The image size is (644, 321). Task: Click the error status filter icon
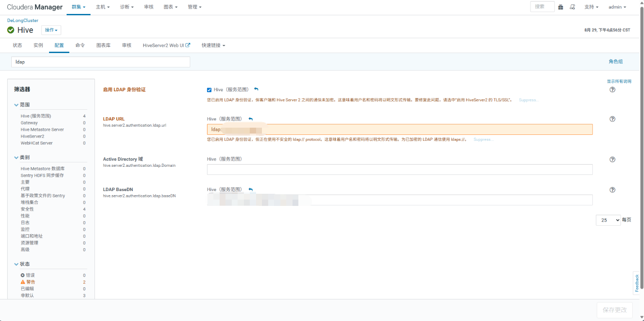(23, 275)
